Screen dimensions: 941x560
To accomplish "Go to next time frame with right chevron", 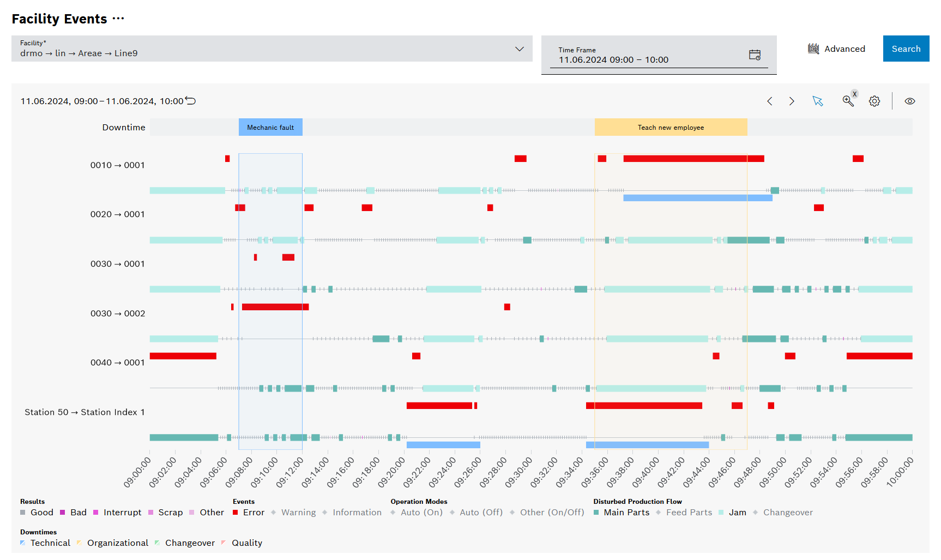I will (792, 101).
